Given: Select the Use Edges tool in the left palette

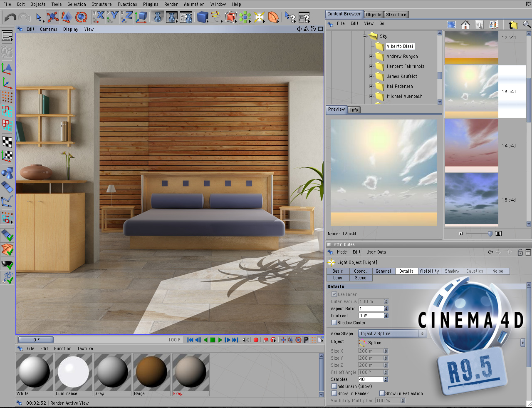Looking at the screenshot, I should (7, 111).
